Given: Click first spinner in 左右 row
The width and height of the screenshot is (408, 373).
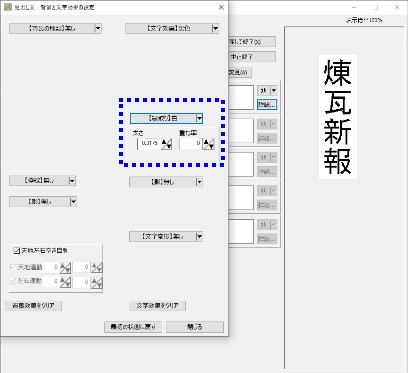Looking at the screenshot, I should [65, 282].
